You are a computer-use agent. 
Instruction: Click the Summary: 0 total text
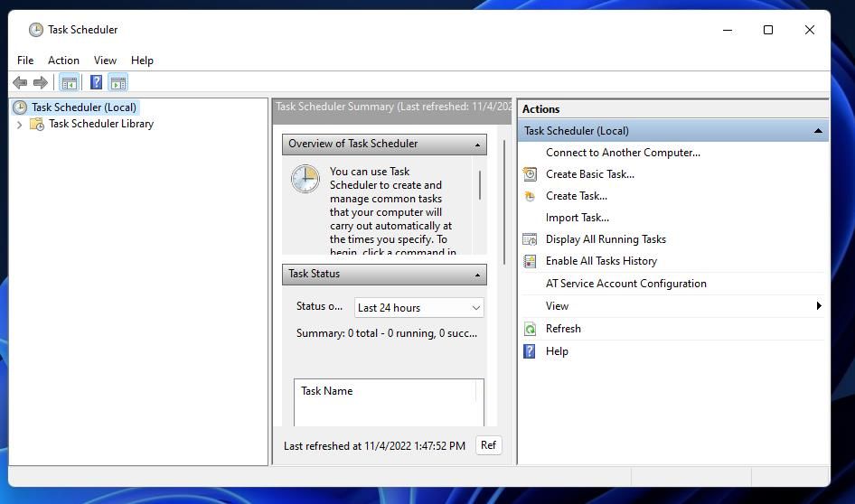coord(387,333)
